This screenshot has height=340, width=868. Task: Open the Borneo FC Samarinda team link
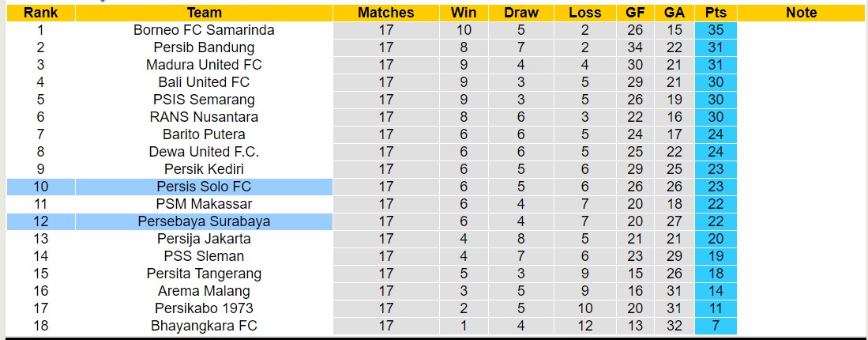pos(204,30)
